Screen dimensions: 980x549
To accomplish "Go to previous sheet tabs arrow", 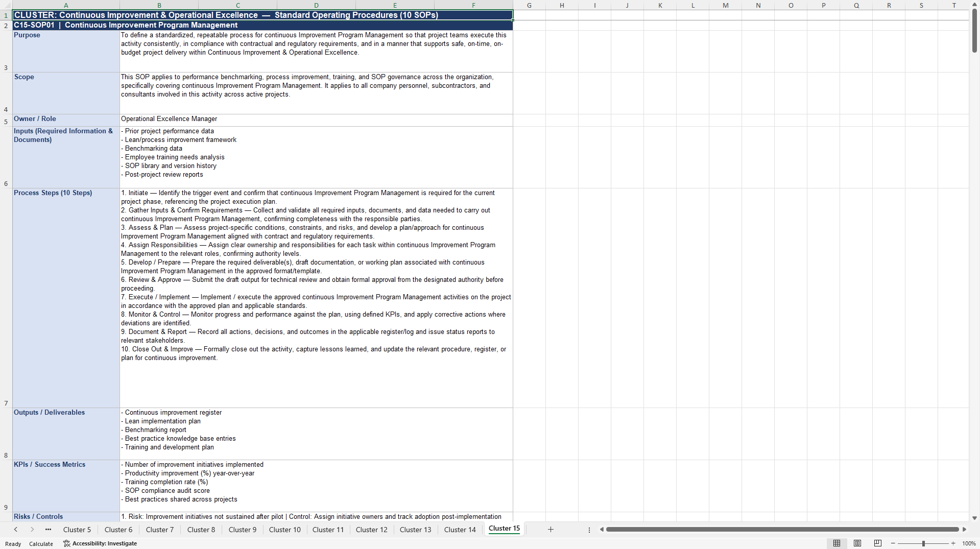I will (16, 530).
